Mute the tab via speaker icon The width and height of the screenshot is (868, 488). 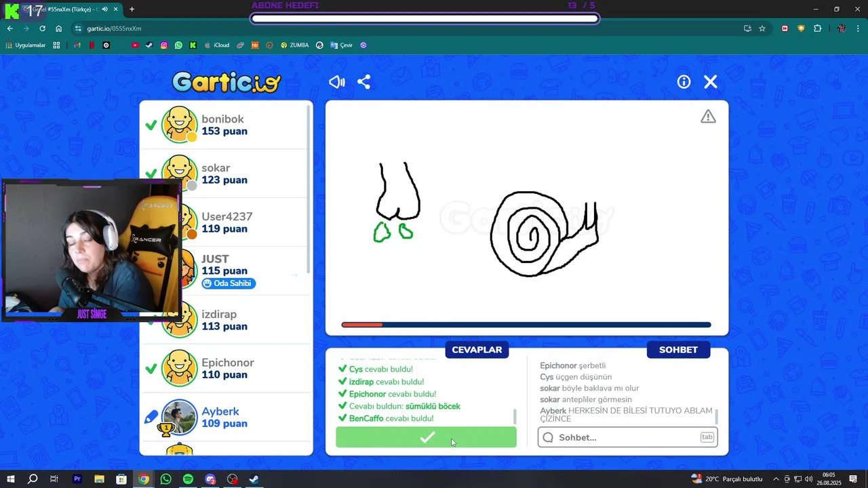click(104, 9)
